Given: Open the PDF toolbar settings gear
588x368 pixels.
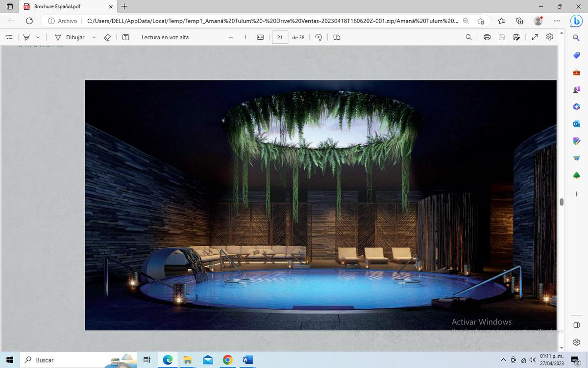Looking at the screenshot, I should tap(550, 37).
